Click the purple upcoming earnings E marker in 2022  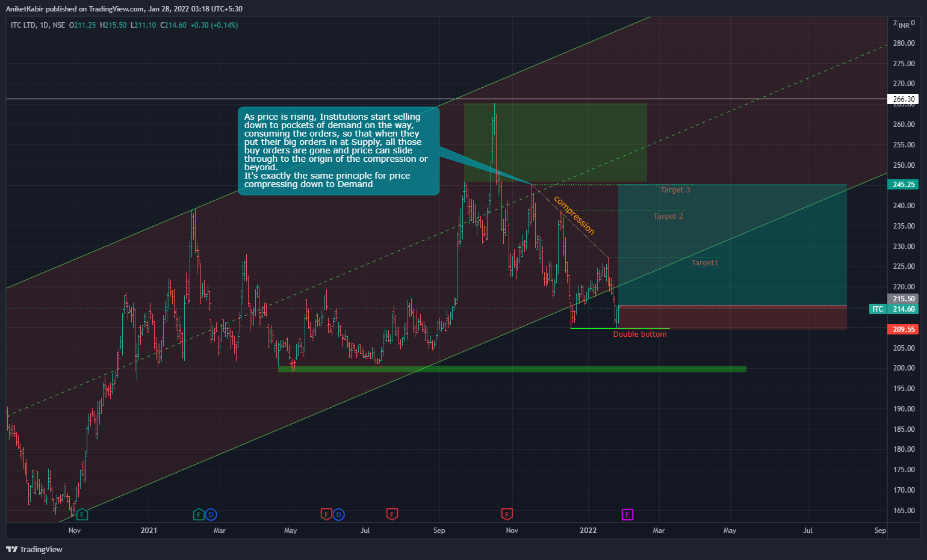click(x=627, y=514)
